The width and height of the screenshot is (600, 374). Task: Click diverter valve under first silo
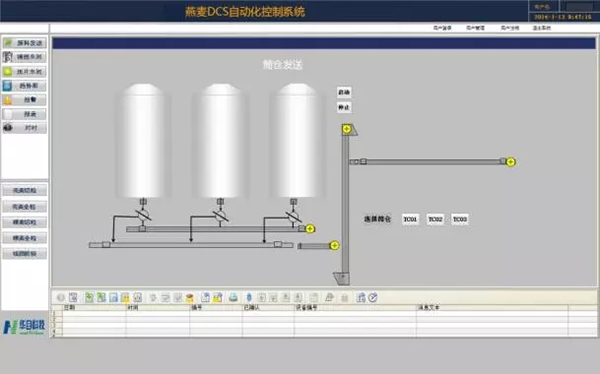pyautogui.click(x=143, y=215)
